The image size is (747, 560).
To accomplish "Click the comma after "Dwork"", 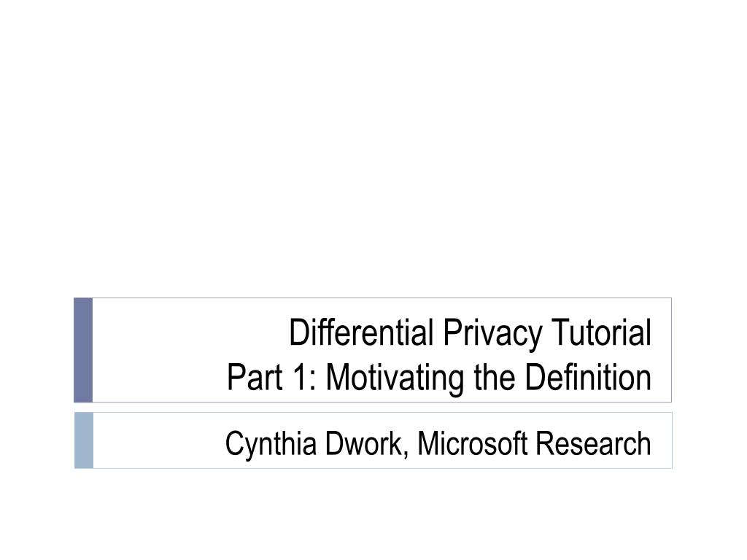I will (x=406, y=454).
